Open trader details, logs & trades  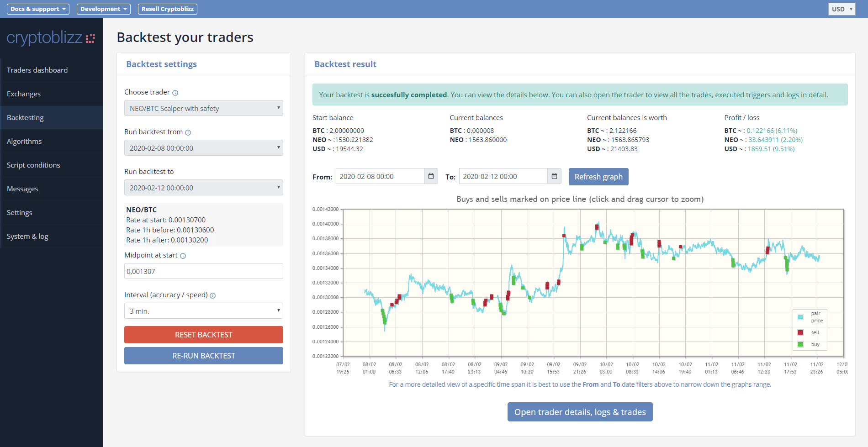tap(580, 412)
